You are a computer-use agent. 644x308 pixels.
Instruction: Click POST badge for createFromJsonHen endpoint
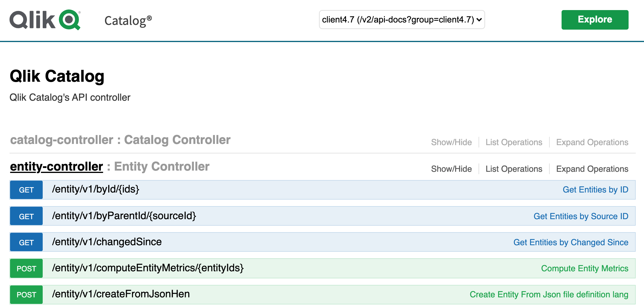[26, 295]
